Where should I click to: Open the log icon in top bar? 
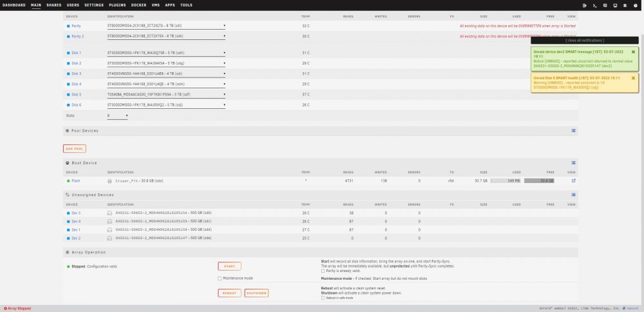[625, 5]
